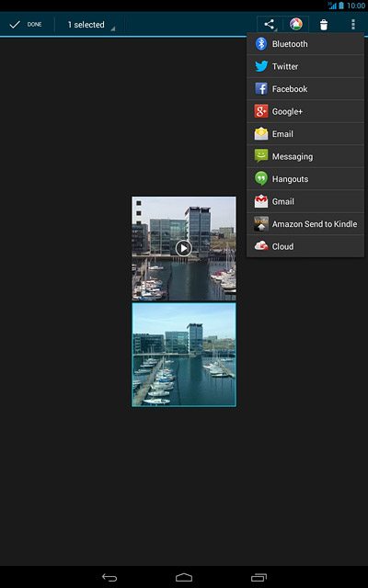Expand the '1 selected' dropdown
The height and width of the screenshot is (588, 368).
tap(90, 25)
